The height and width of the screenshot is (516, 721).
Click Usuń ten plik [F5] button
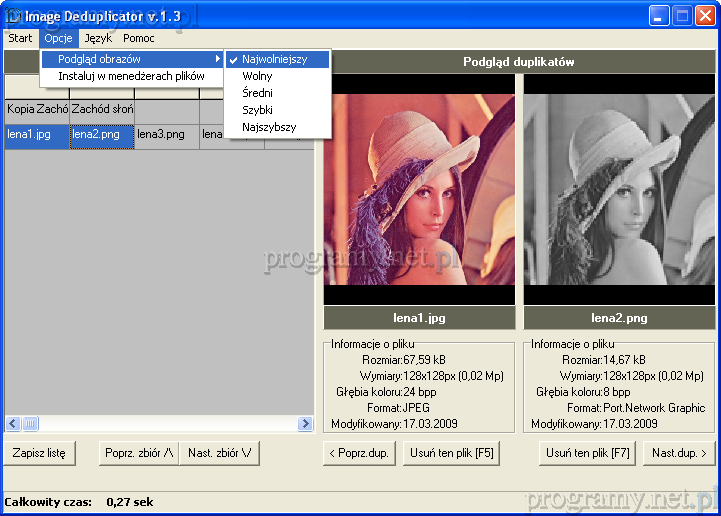[x=452, y=453]
